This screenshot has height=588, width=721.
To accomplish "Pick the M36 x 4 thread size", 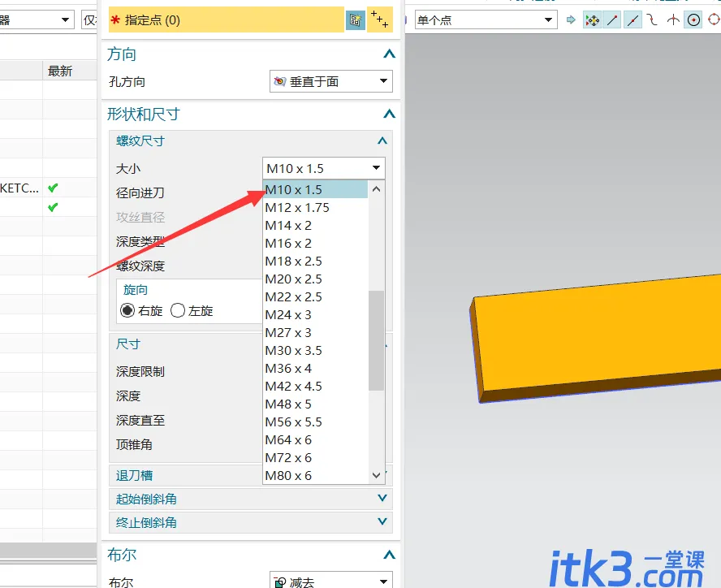I will 315,368.
